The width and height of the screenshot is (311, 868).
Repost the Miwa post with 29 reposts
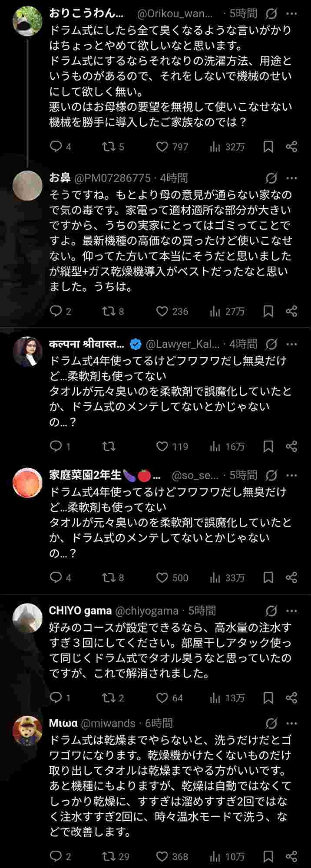pos(109,856)
